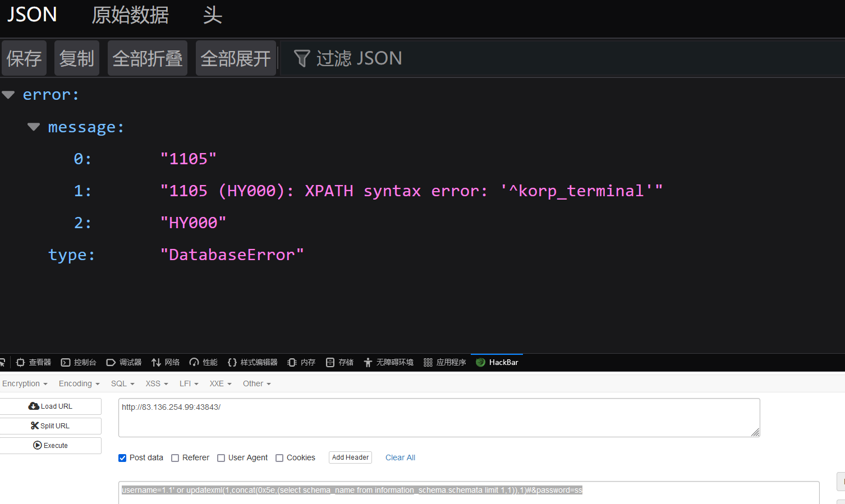Expand all nodes with 全部展开
Image resolution: width=845 pixels, height=504 pixels.
(236, 58)
